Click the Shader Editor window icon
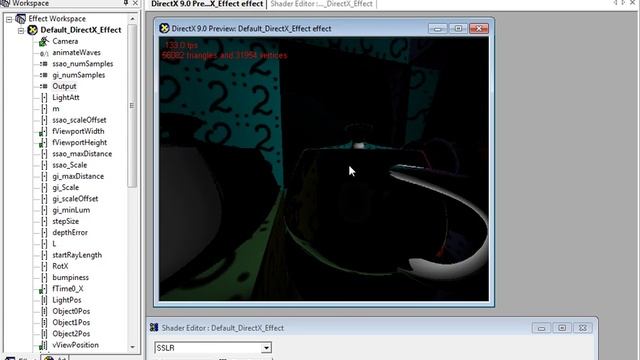The image size is (640, 360). click(154, 327)
